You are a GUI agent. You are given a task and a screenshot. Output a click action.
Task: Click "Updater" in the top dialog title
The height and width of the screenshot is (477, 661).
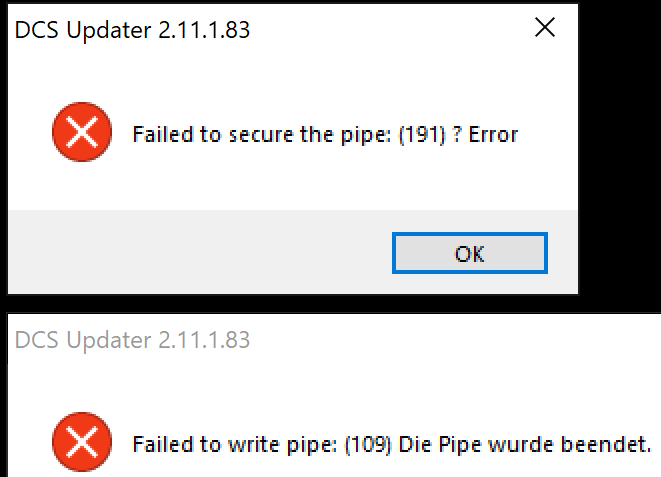coord(109,31)
